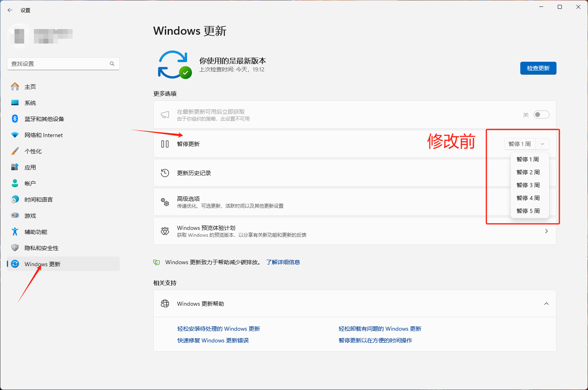Select the 隐私和安全性 shield icon
This screenshot has height=390, width=588.
click(x=15, y=248)
